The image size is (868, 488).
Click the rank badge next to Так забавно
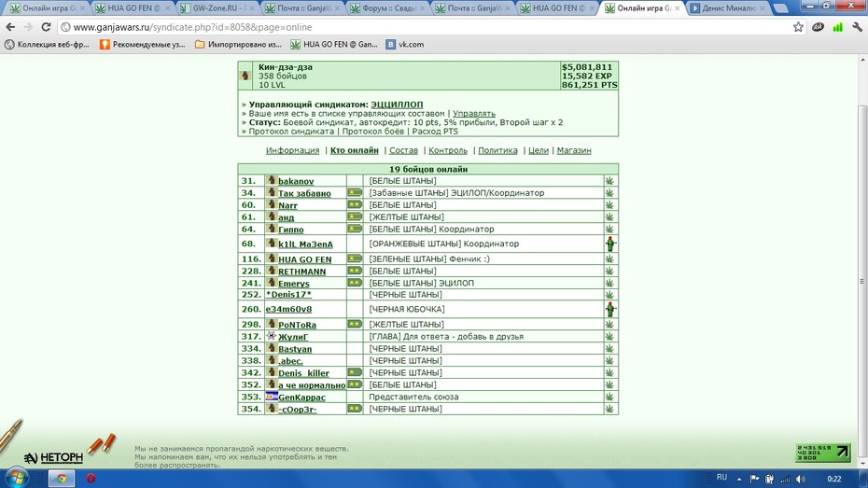click(355, 192)
